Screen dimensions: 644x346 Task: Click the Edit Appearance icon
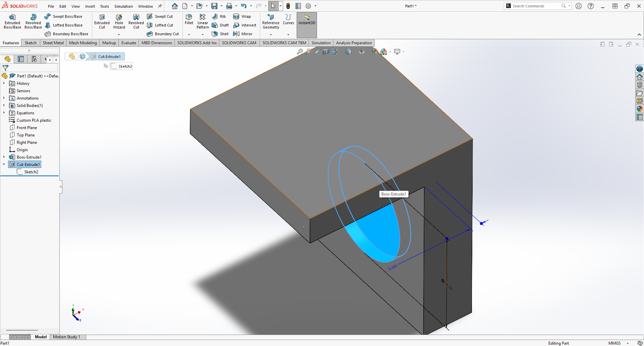[375, 52]
